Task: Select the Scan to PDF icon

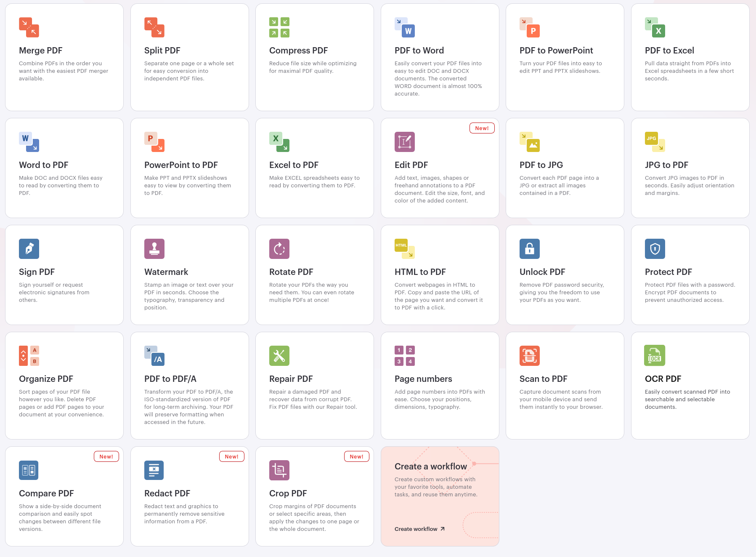Action: pyautogui.click(x=530, y=356)
